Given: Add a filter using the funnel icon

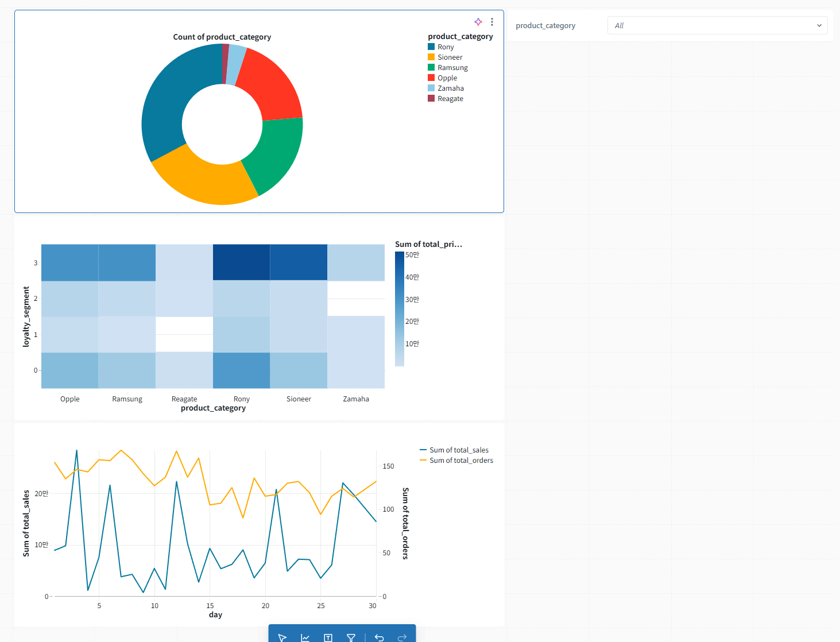Looking at the screenshot, I should pos(351,637).
